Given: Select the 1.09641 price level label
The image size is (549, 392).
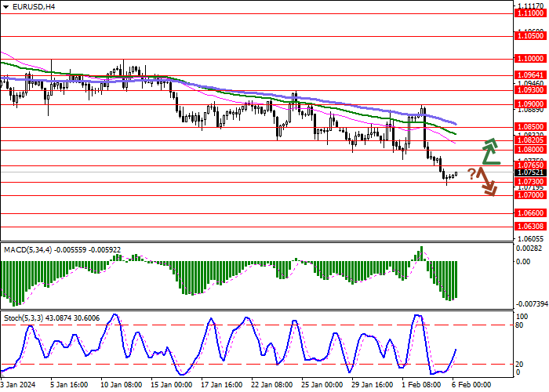Looking at the screenshot, I should click(x=531, y=75).
